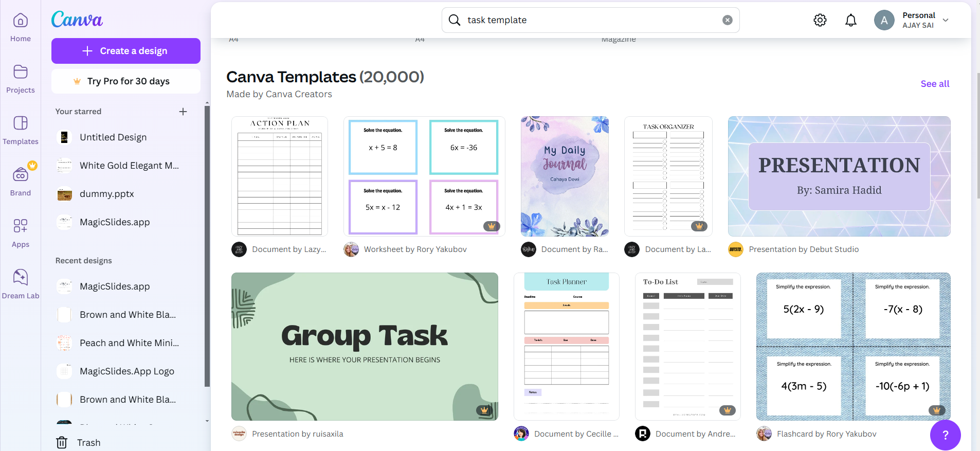Image resolution: width=980 pixels, height=451 pixels.
Task: Open the Action Plan document template
Action: [x=280, y=176]
